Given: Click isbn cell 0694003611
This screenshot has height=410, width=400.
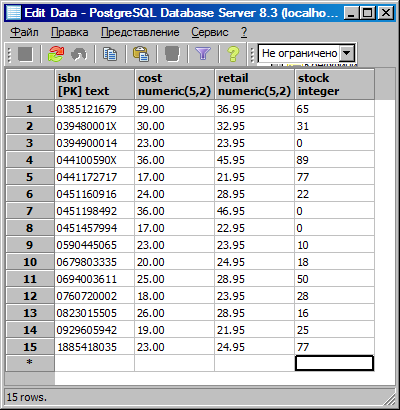Looking at the screenshot, I should point(94,279).
